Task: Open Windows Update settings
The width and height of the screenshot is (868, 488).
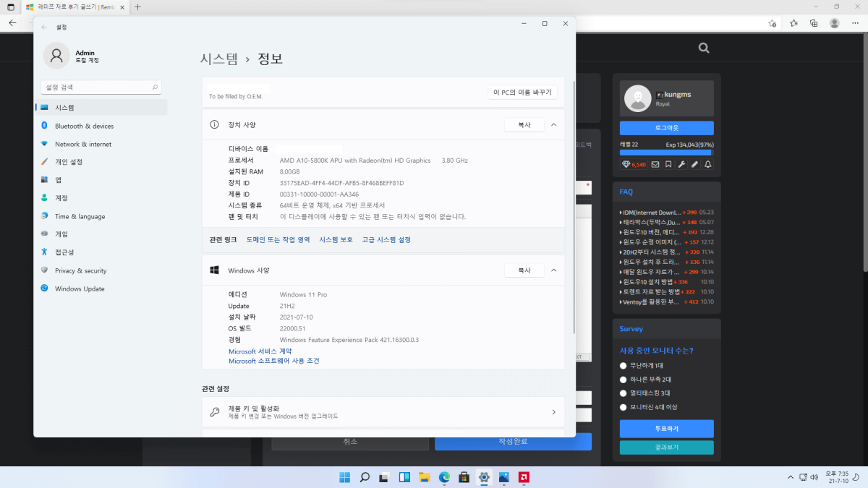Action: tap(101, 288)
